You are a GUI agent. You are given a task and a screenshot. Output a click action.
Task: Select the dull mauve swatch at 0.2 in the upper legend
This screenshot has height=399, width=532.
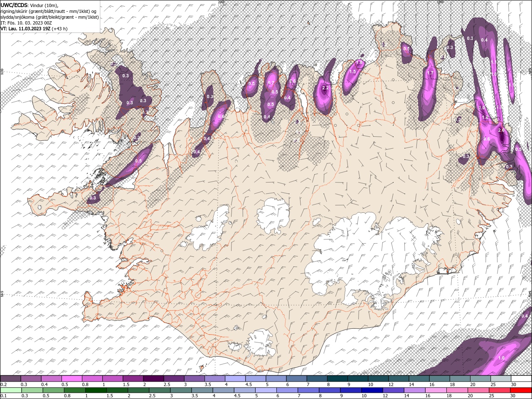(x=10, y=378)
